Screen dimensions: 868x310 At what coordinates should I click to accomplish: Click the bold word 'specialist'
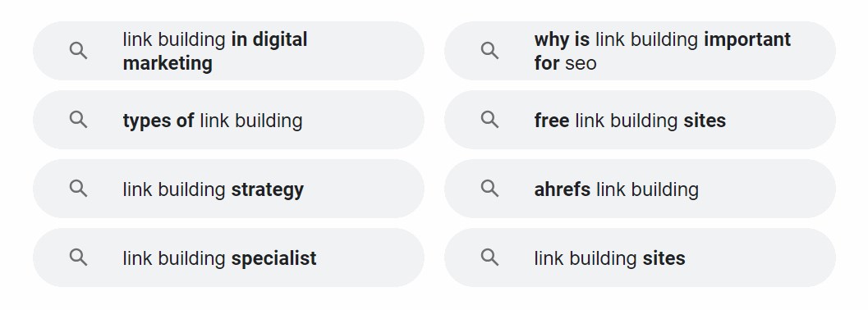pyautogui.click(x=274, y=258)
